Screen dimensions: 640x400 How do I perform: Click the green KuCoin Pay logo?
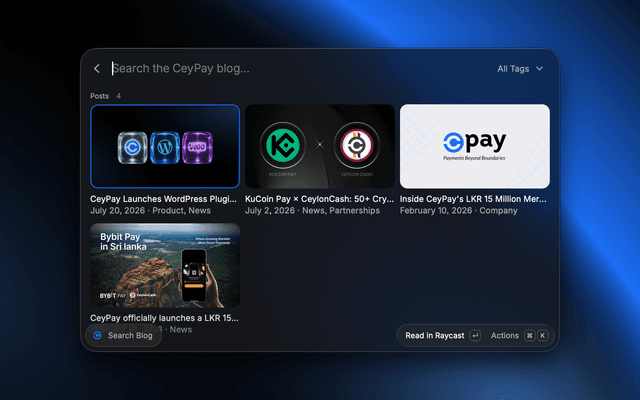(282, 145)
